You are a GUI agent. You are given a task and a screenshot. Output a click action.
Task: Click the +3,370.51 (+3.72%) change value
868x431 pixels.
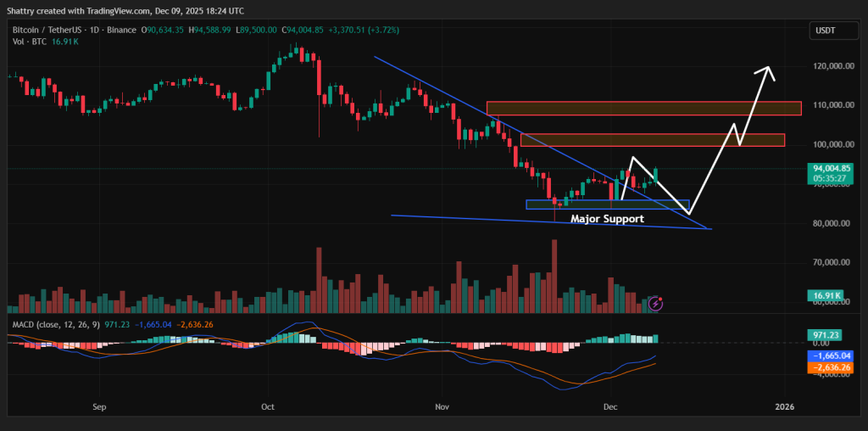363,30
